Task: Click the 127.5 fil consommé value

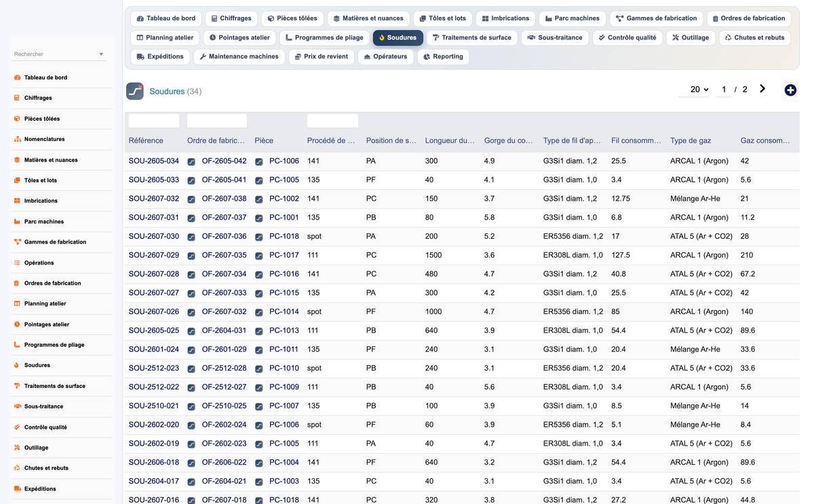Action: coord(621,256)
